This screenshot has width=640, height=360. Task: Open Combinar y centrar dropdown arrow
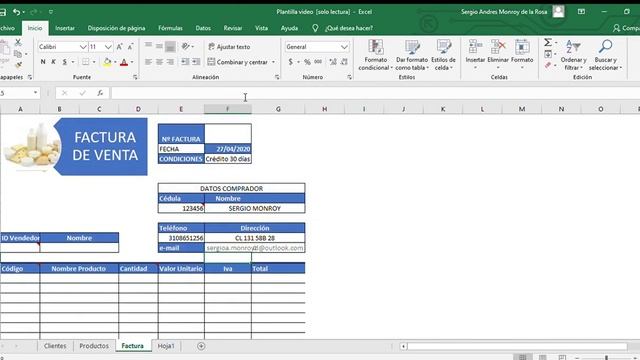[273, 62]
